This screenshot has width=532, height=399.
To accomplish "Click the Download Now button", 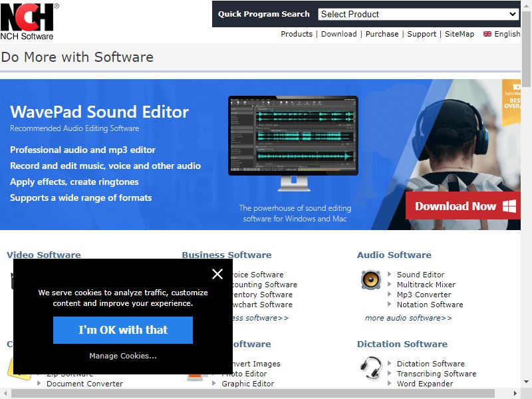I will click(463, 205).
